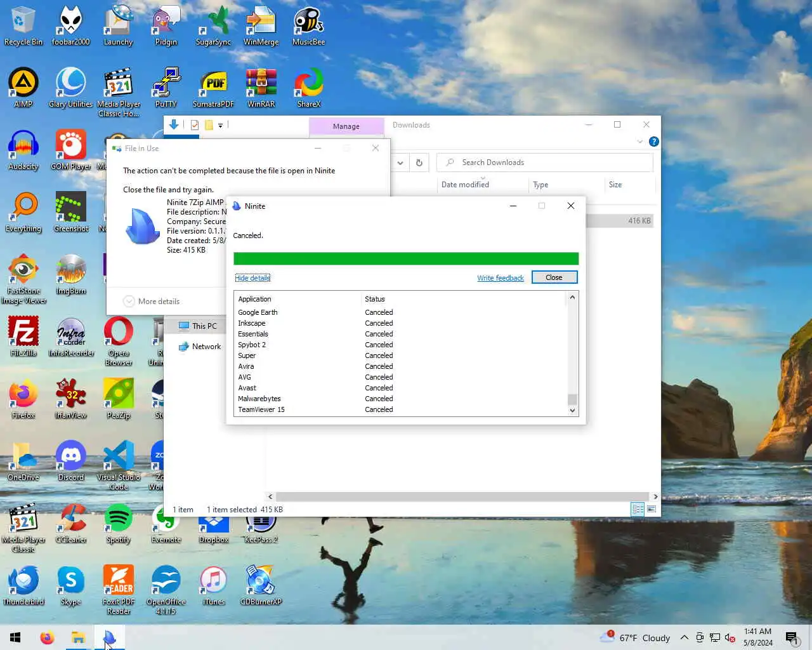The image size is (812, 650).
Task: Click the Explorer horizontal scrollbar
Action: click(462, 496)
